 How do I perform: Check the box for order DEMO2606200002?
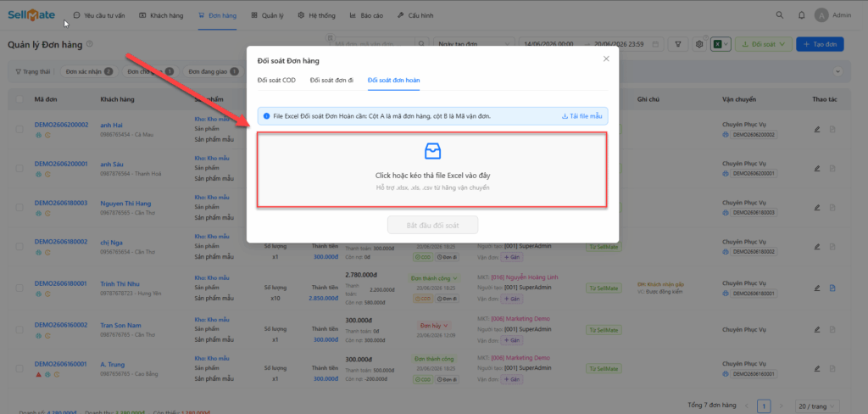click(x=20, y=129)
